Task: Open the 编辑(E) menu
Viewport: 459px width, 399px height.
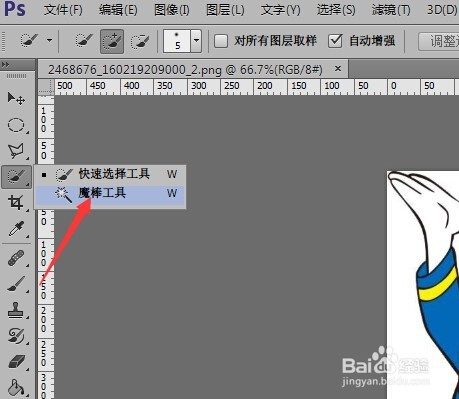Action: pos(118,10)
